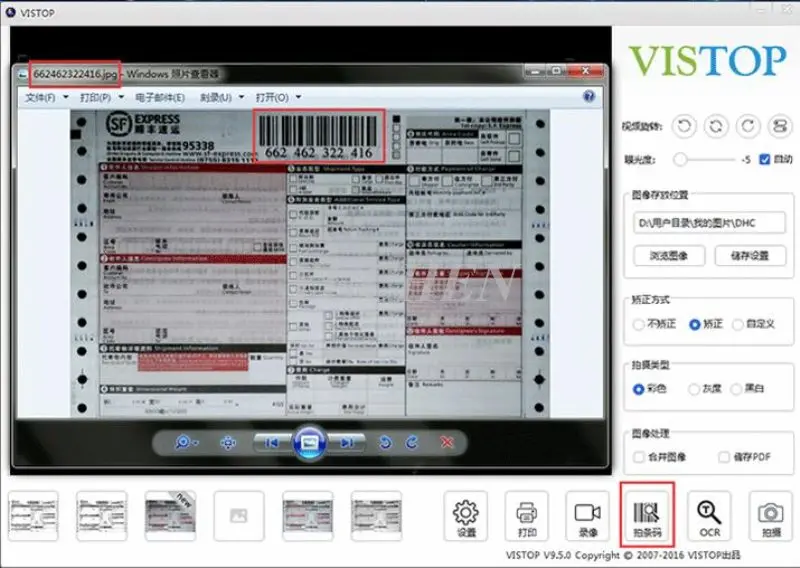Select the 矫正 radio button
This screenshot has height=568, width=800.
point(694,324)
